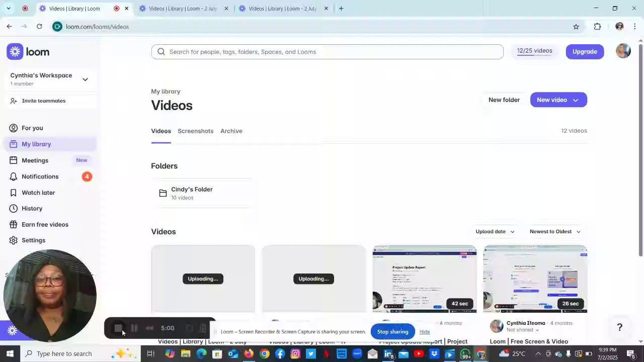Open Firefox from the taskbar
Viewport: 644px width, 362px height.
coord(249,354)
